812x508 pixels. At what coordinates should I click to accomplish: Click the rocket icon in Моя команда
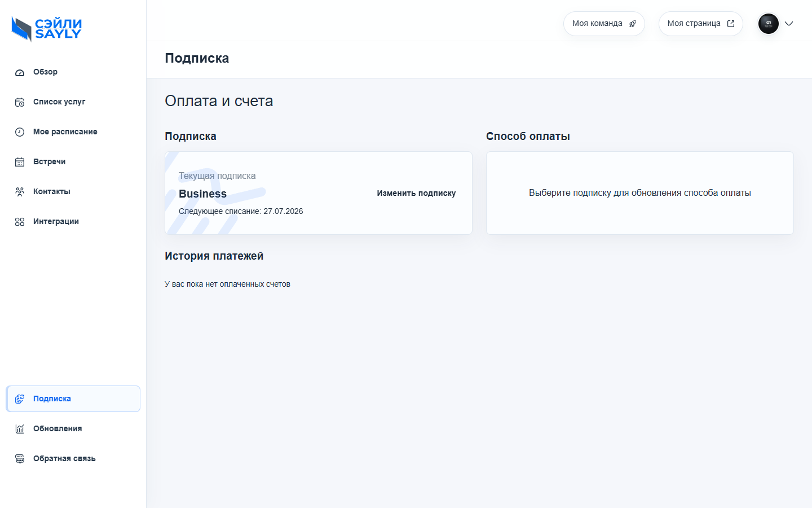[x=633, y=24]
